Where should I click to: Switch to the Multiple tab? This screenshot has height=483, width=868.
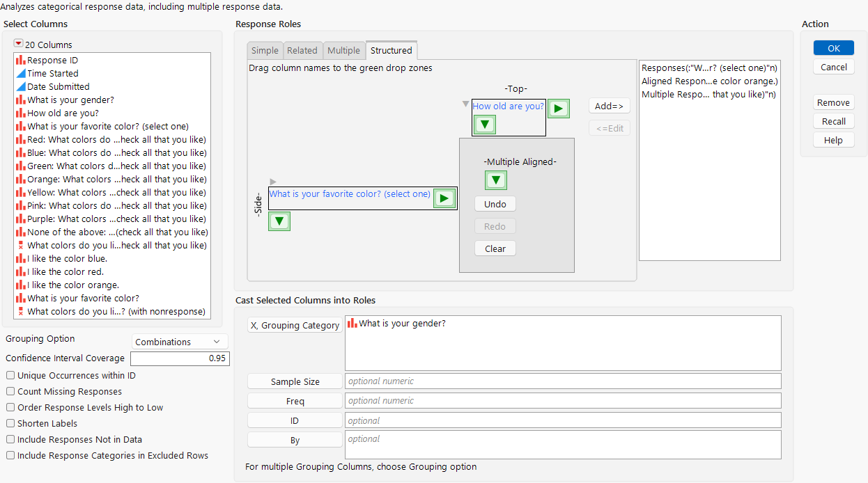click(x=343, y=50)
